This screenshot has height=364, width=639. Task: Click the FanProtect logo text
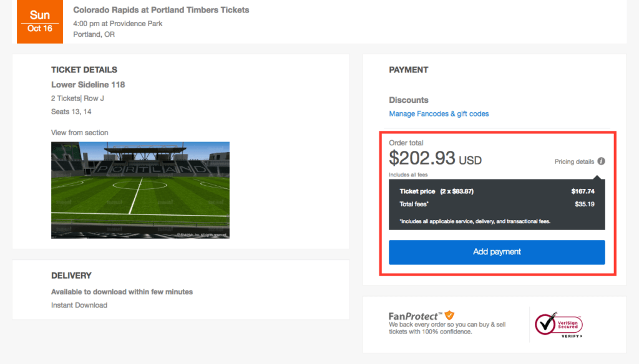pos(415,316)
